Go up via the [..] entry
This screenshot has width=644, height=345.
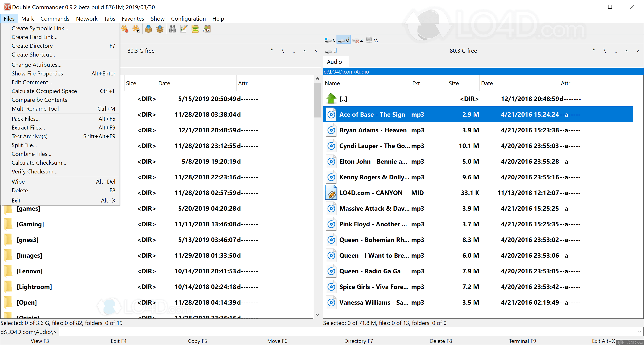tap(343, 99)
